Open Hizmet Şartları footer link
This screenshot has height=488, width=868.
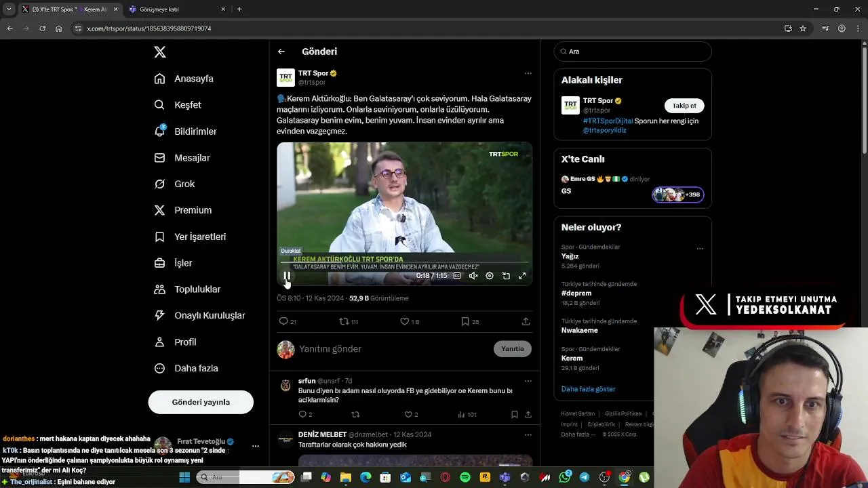tap(578, 413)
